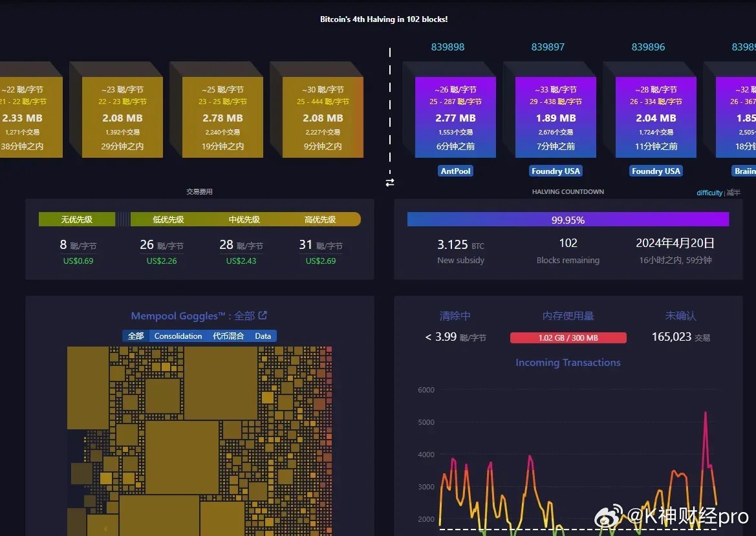Open Mempool Goggles external link icon
This screenshot has height=536, width=756.
pyautogui.click(x=263, y=316)
